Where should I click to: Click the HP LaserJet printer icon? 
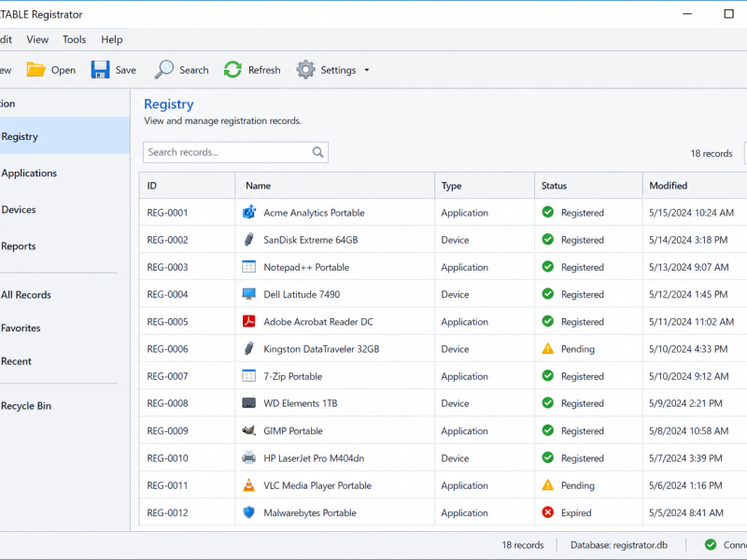[x=248, y=458]
